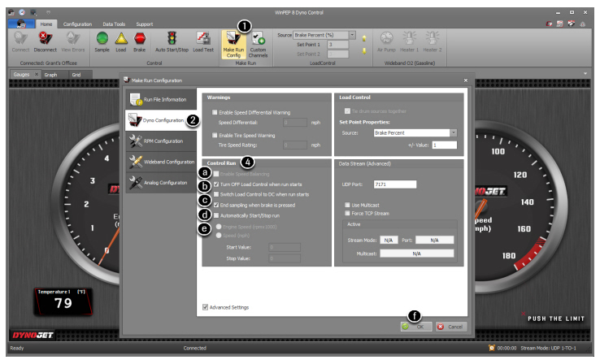Click the Load Test ribbon icon
Viewport: 600px width, 364px height.
(202, 39)
